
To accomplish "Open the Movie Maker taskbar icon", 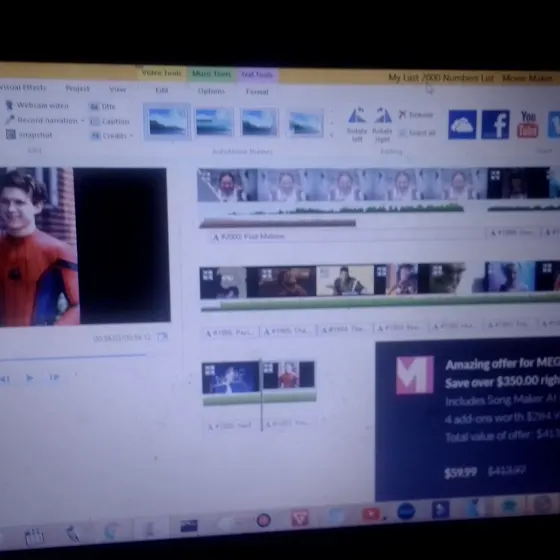I will pos(189,525).
